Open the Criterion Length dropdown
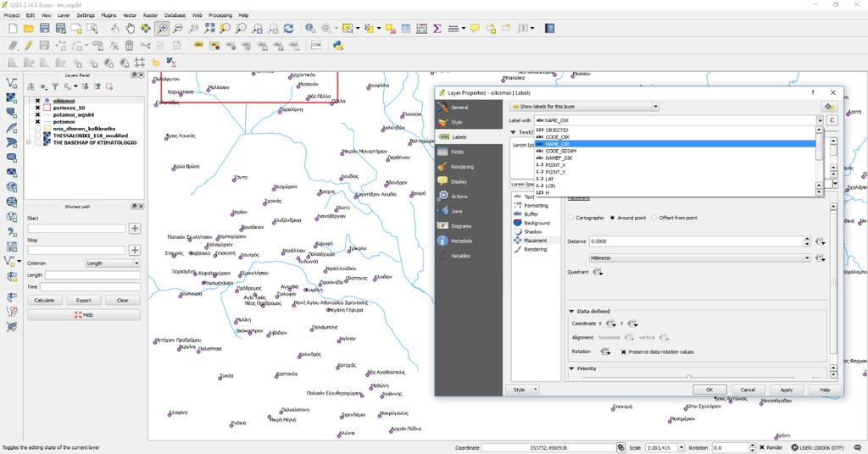This screenshot has height=454, width=868. click(113, 263)
